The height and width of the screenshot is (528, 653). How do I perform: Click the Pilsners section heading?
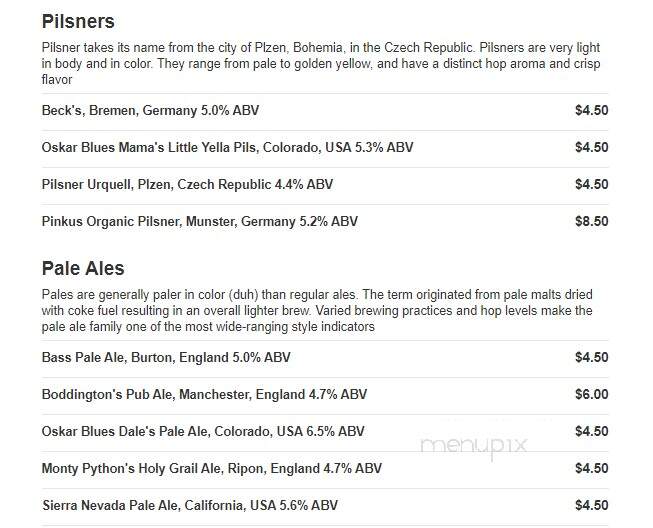point(78,22)
